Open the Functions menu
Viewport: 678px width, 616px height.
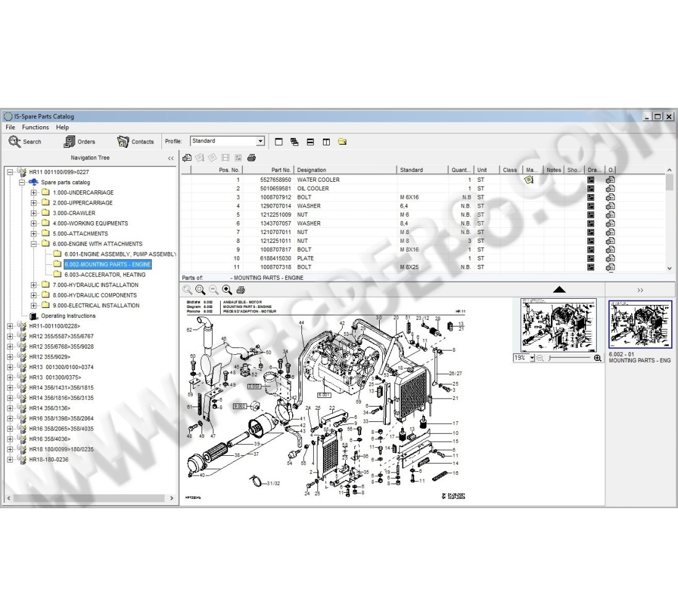tap(35, 127)
